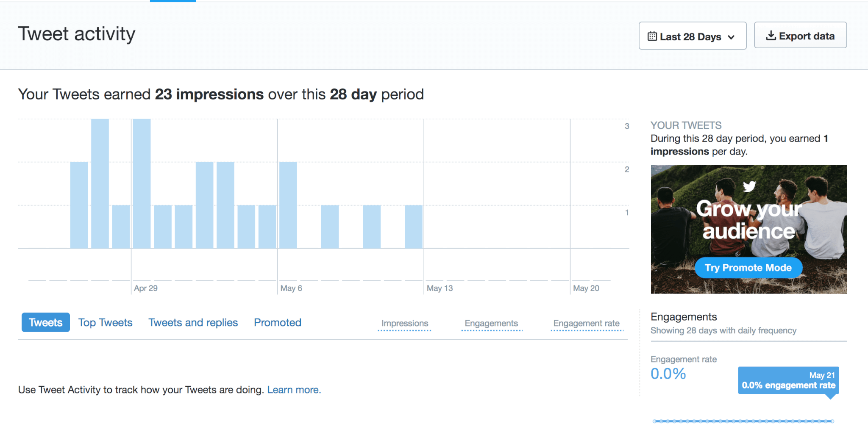868x435 pixels.
Task: Click the Twitter bird logo in the promo banner
Action: tap(748, 186)
